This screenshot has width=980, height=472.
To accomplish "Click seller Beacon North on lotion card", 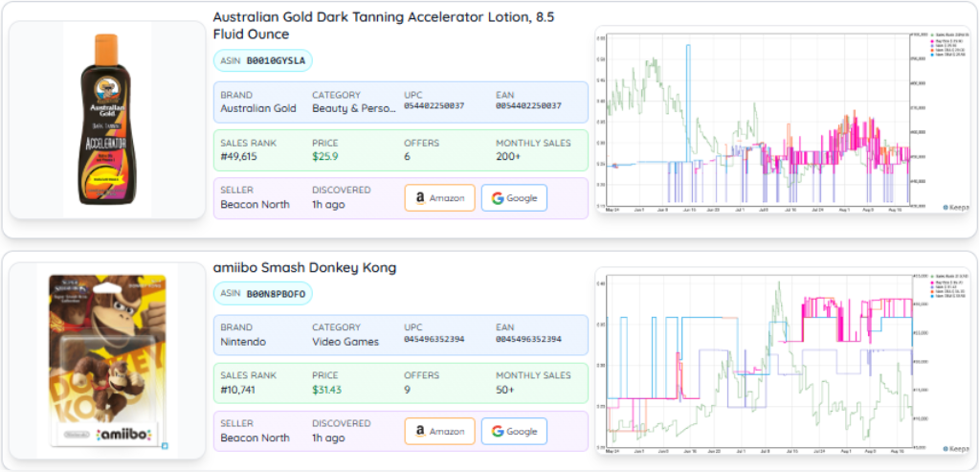I will click(255, 205).
